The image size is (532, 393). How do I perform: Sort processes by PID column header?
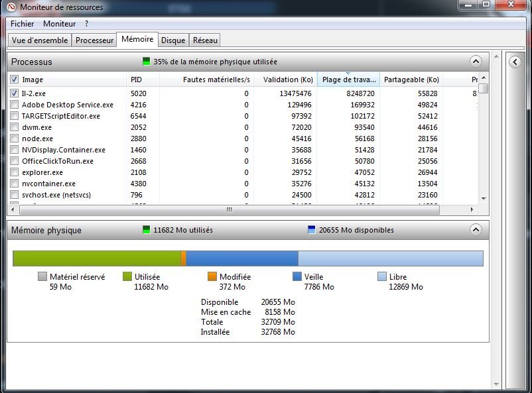136,80
